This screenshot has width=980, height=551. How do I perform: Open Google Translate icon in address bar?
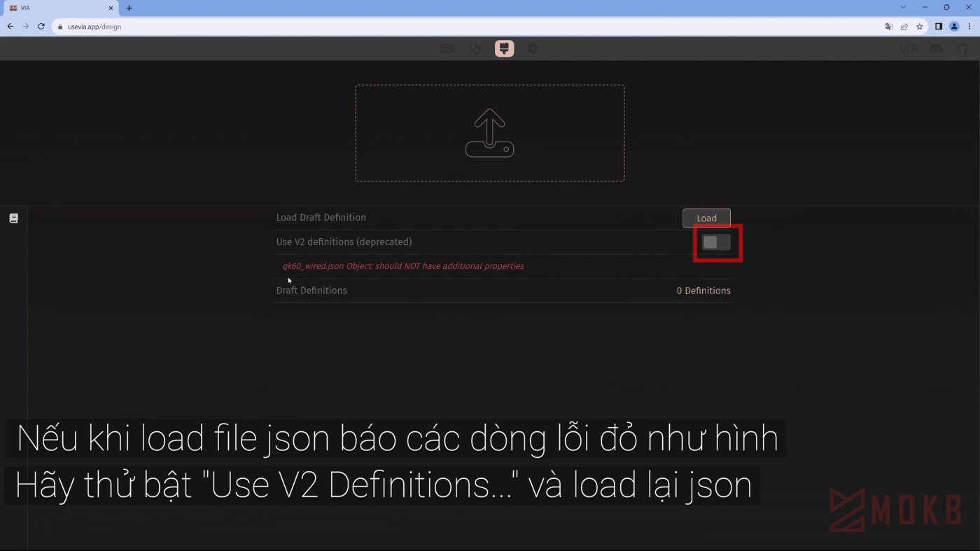[x=889, y=27]
